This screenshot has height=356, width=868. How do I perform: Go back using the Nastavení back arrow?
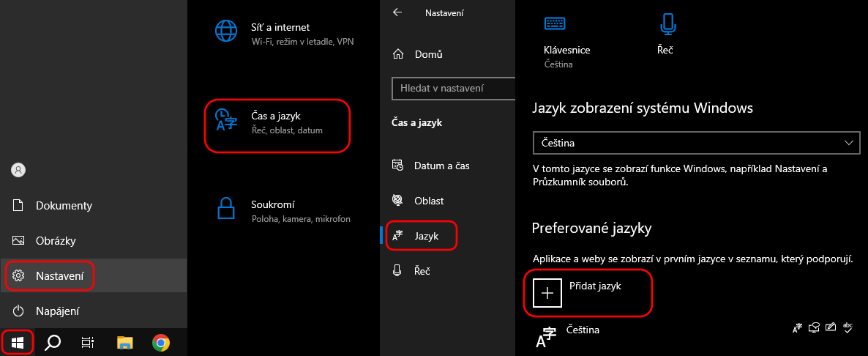click(x=397, y=12)
